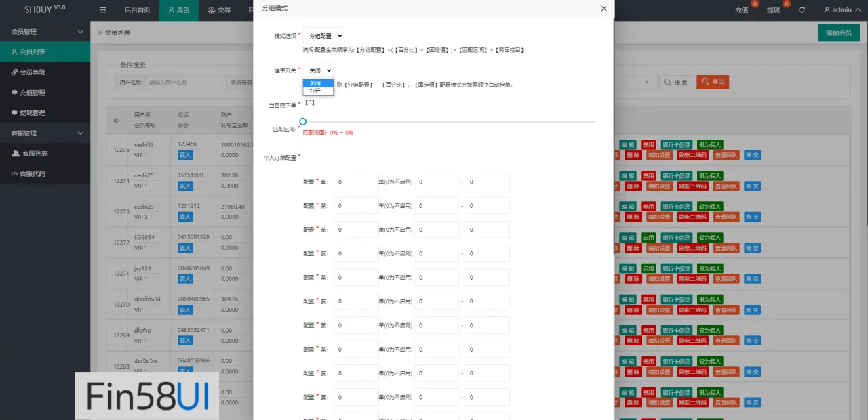Click the 添加会员 button
The image size is (868, 420).
click(838, 32)
